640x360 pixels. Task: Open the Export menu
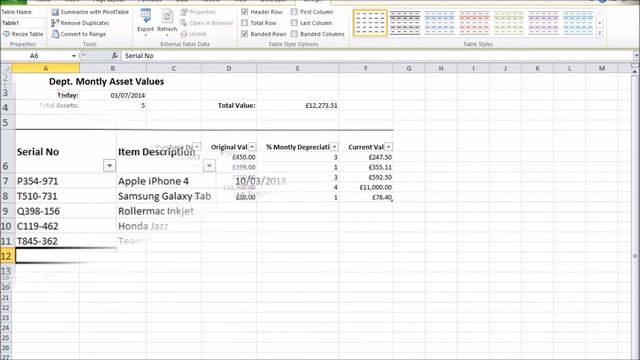[x=145, y=22]
